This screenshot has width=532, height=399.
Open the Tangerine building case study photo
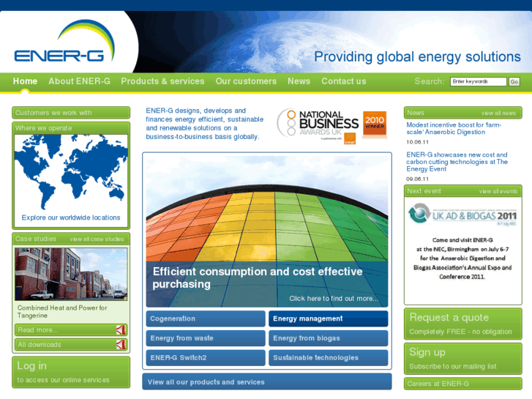pyautogui.click(x=71, y=274)
